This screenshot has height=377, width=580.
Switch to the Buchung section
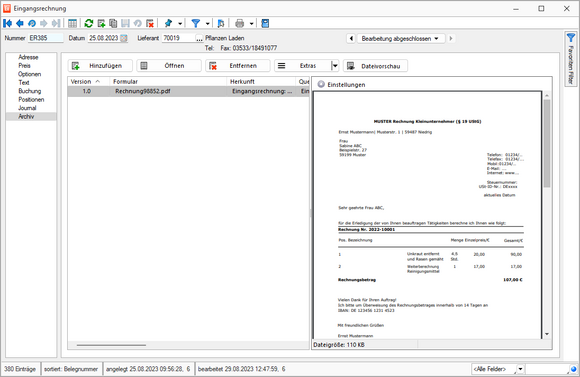tap(30, 91)
